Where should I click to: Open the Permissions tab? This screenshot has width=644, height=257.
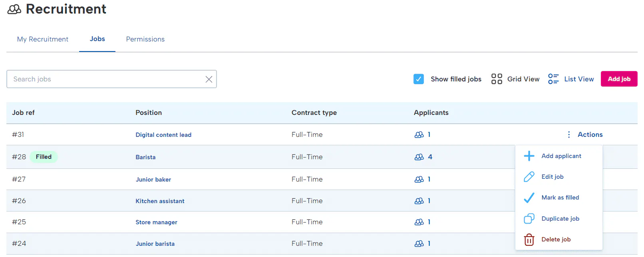[x=145, y=39]
